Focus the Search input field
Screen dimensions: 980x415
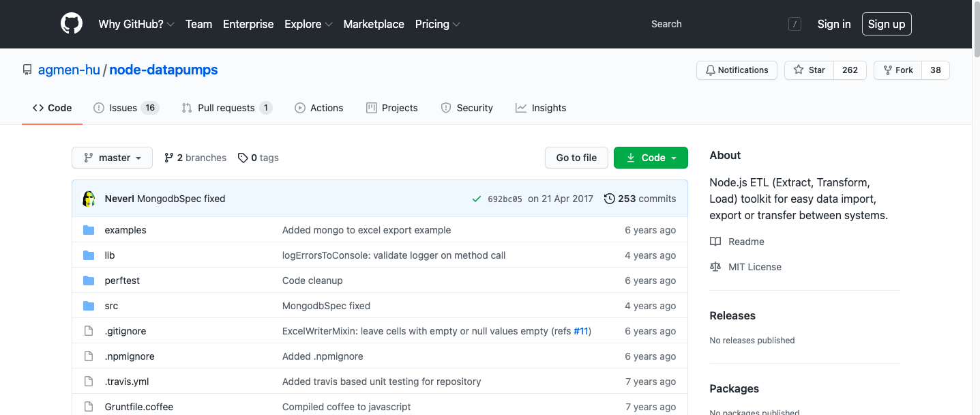coord(723,24)
